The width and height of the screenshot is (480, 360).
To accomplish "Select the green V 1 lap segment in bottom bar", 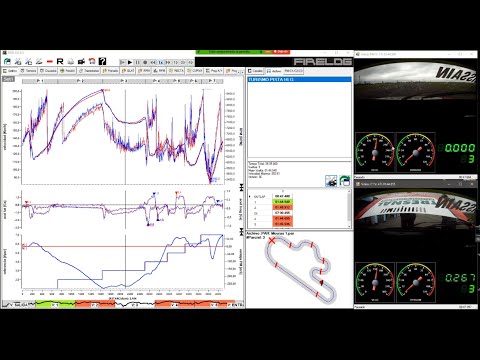I will [55, 304].
